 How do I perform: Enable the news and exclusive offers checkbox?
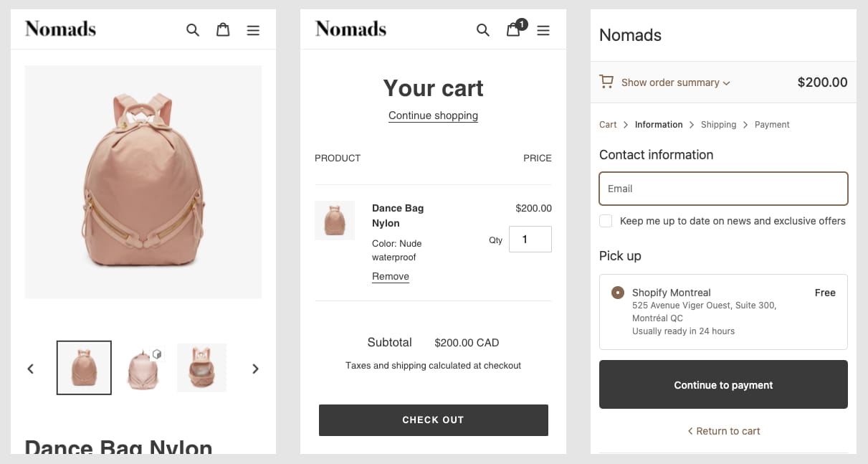(606, 221)
